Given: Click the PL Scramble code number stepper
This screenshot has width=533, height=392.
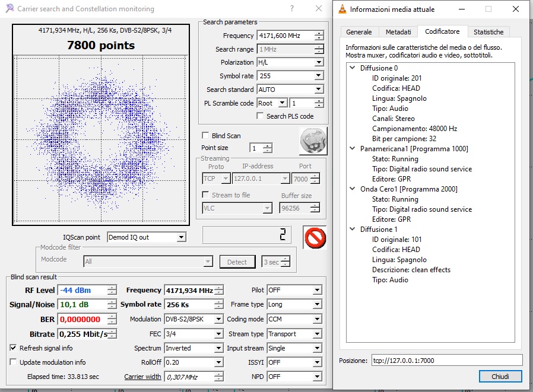Looking at the screenshot, I should point(319,103).
